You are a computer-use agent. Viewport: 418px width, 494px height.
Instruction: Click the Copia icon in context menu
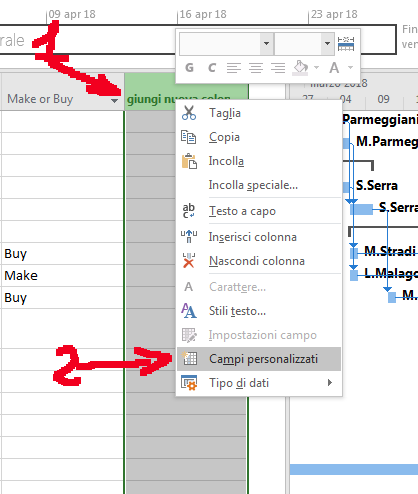(x=188, y=137)
